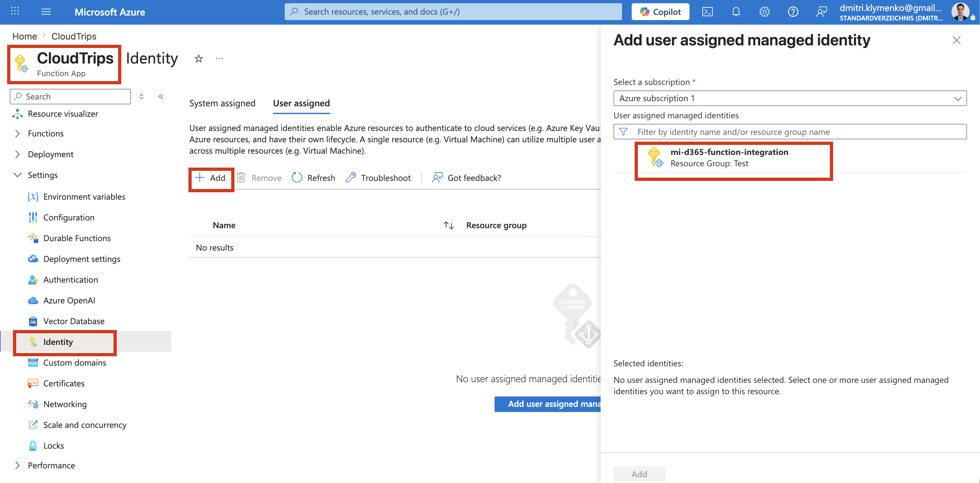Sort identities by Name column arrows

pos(448,225)
